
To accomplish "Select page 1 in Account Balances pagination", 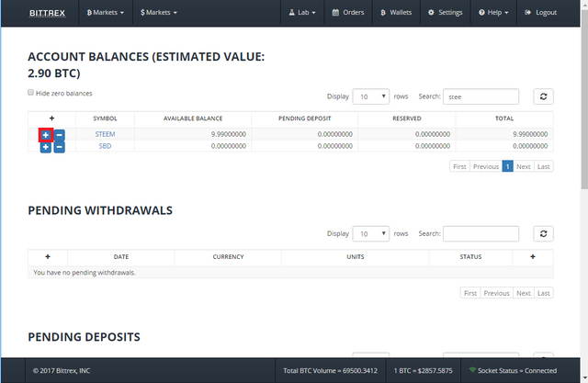I will (x=508, y=166).
